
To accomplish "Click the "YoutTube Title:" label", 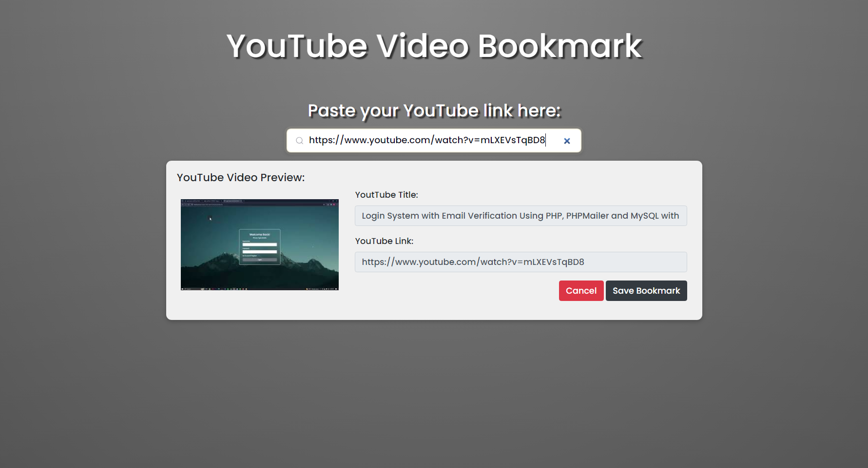I will click(386, 195).
